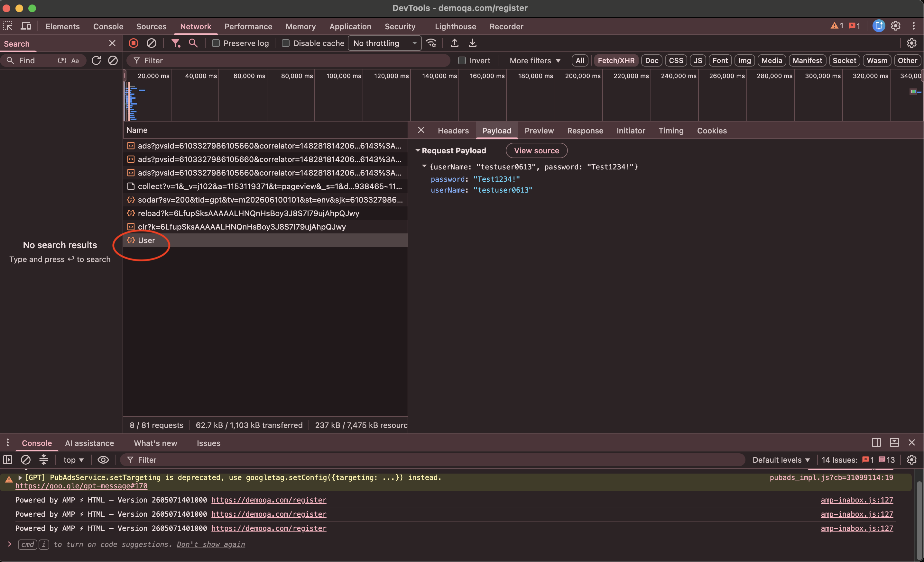
Task: Filter requests by Img type
Action: click(x=744, y=60)
